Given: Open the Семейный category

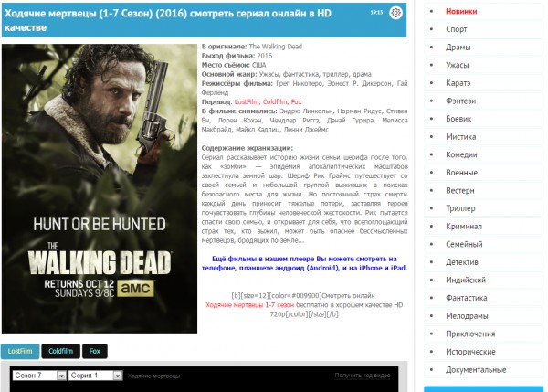Looking at the screenshot, I should click(464, 244).
